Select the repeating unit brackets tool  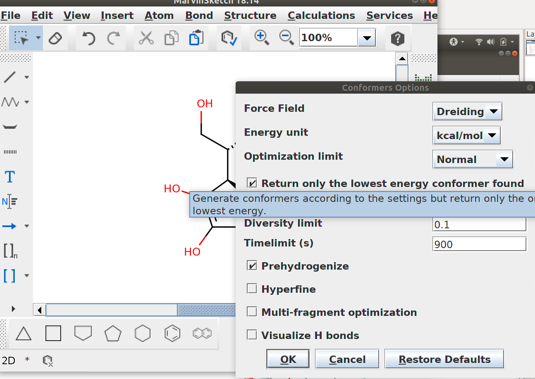coord(10,251)
